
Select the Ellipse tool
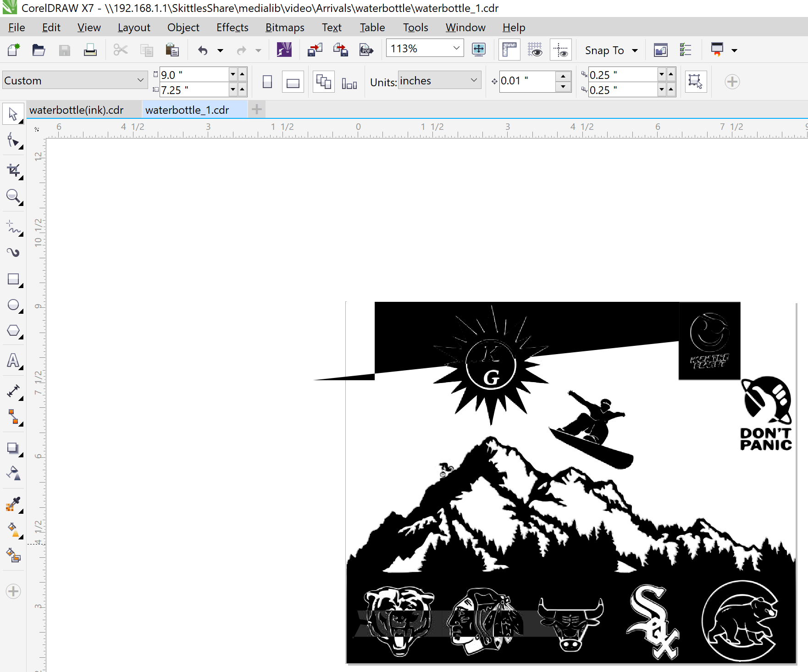(13, 305)
